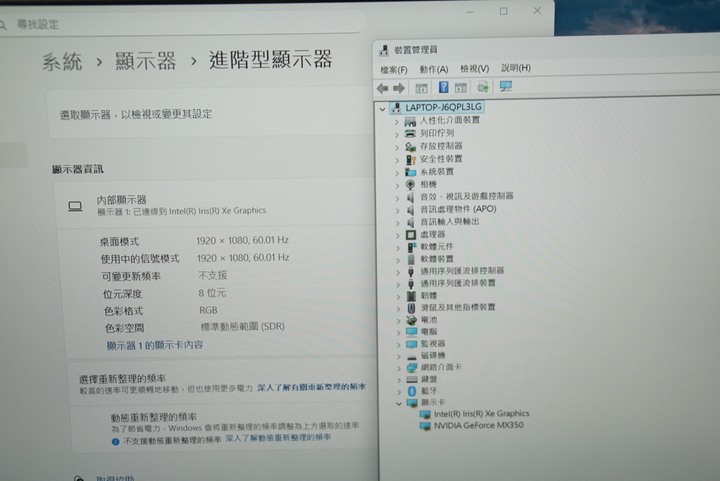Open 顯示器 1 的顯示卡內容 link
This screenshot has width=720, height=481.
[x=155, y=345]
